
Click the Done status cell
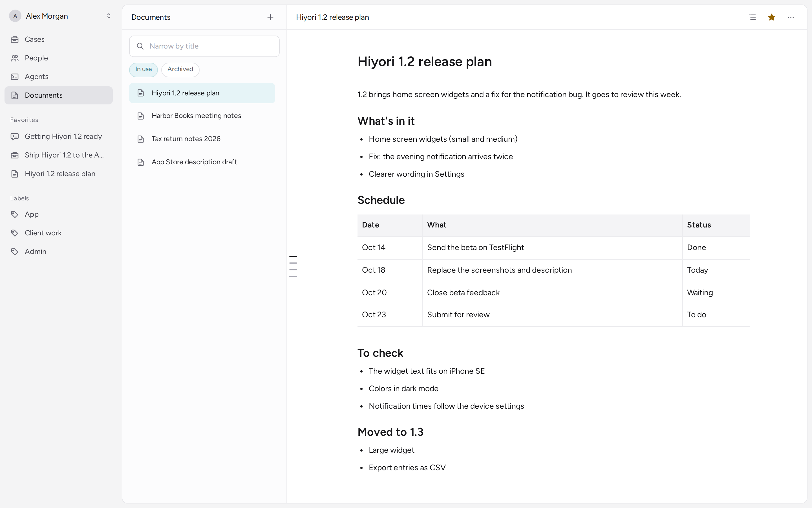pos(716,248)
